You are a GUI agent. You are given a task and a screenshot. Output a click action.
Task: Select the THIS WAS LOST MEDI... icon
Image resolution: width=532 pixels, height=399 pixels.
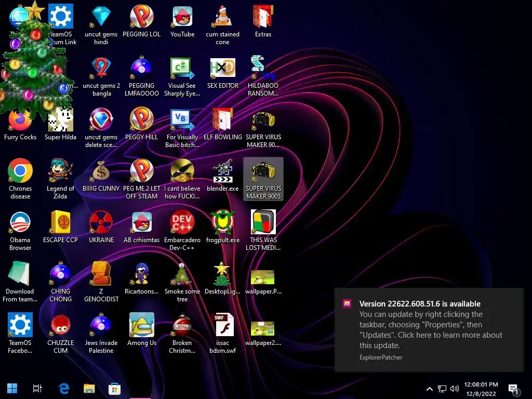[x=263, y=222]
